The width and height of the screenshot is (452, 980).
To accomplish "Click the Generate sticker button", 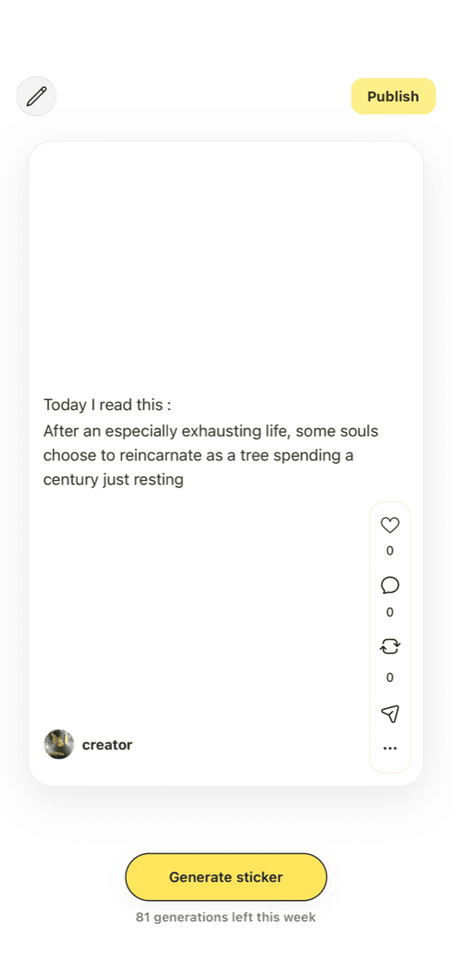I will (x=226, y=877).
